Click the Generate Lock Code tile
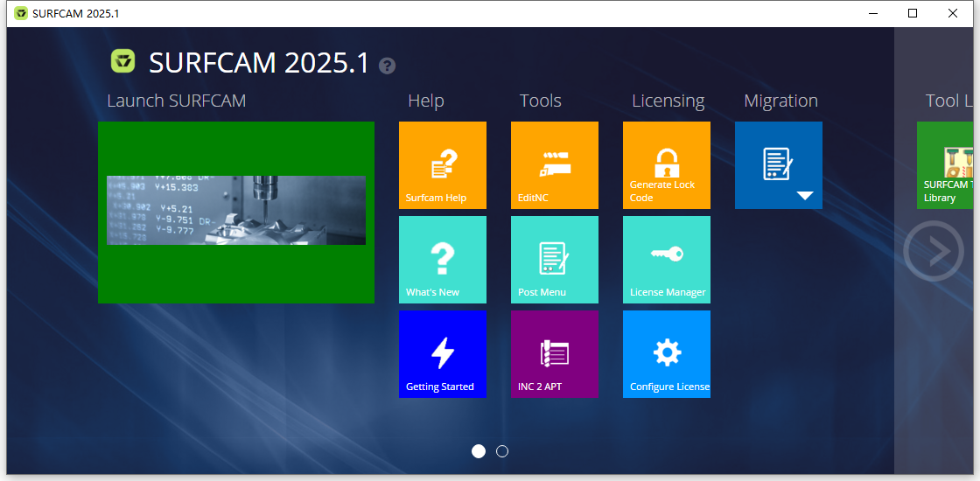 coord(666,165)
